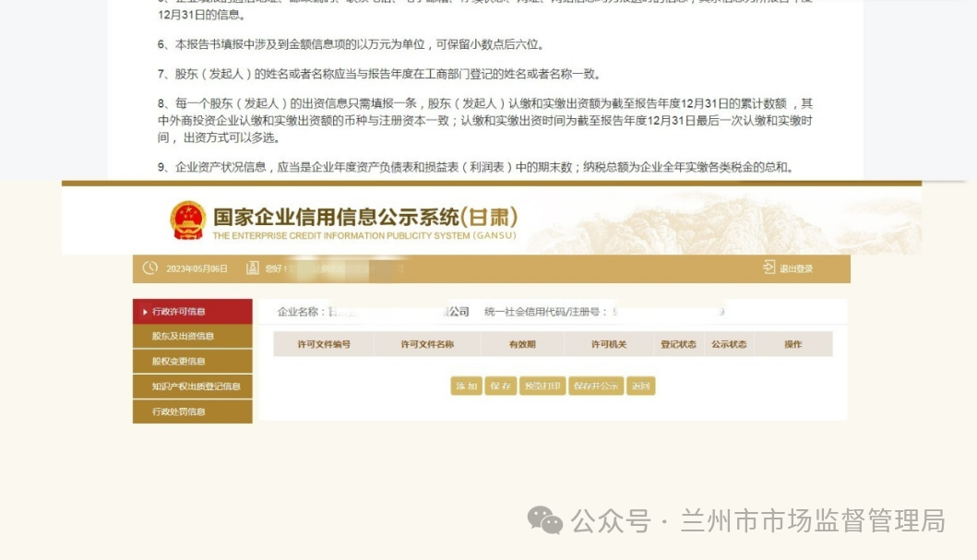Click the 退出登录 link

tap(795, 268)
